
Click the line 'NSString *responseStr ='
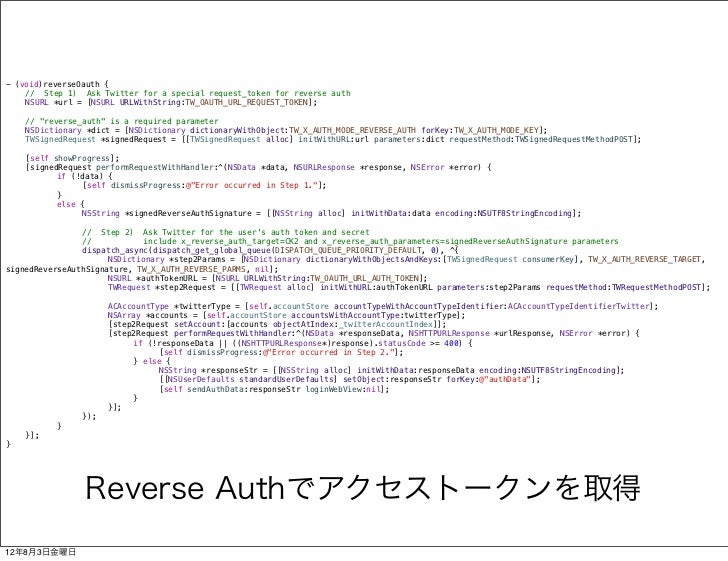pos(391,370)
